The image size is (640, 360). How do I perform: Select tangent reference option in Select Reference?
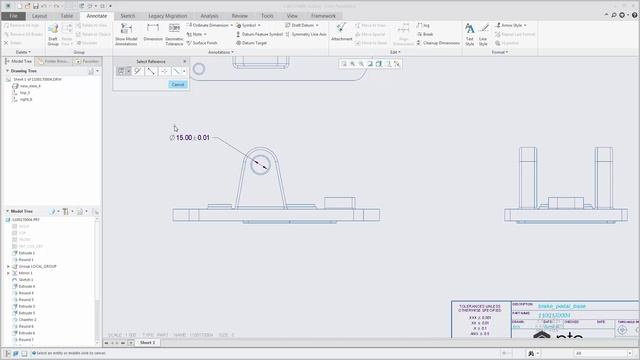pos(138,71)
